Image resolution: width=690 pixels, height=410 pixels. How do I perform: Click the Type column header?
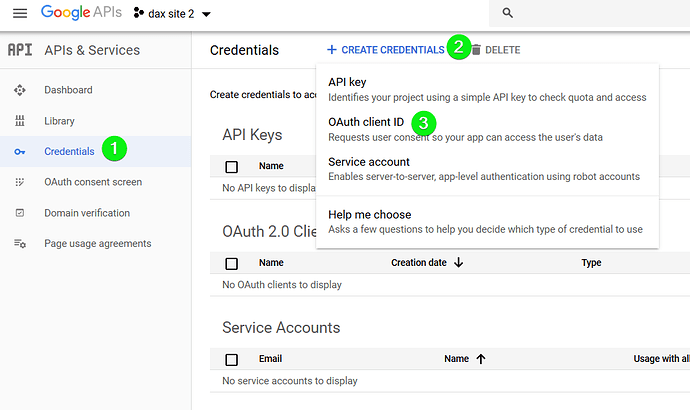[591, 263]
